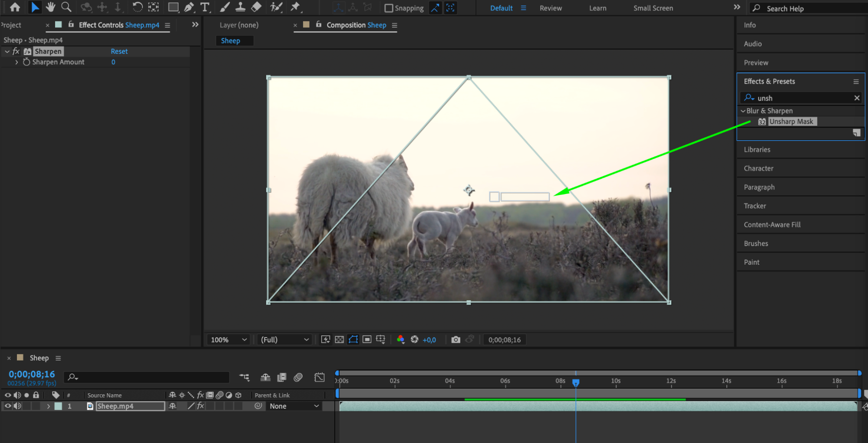
Task: Select the Pen tool
Action: [189, 7]
